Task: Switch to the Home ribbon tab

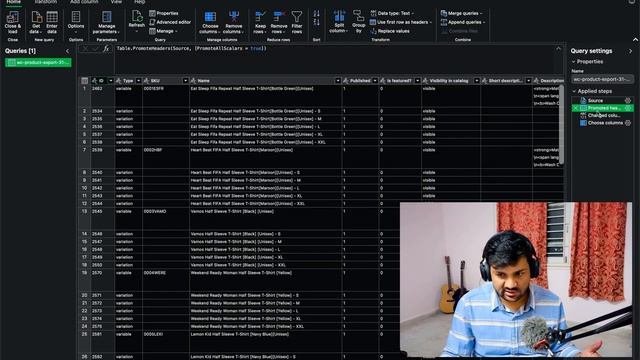Action: coord(13,2)
